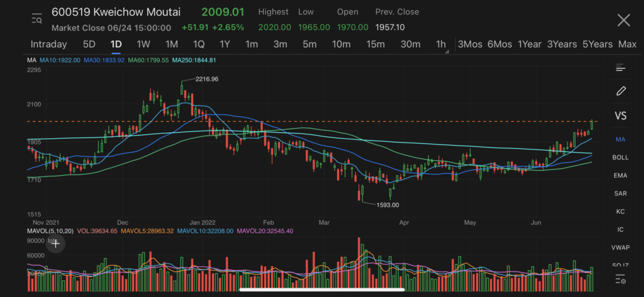
Task: Click the MA30:1833.92 legend value
Action: (104, 60)
